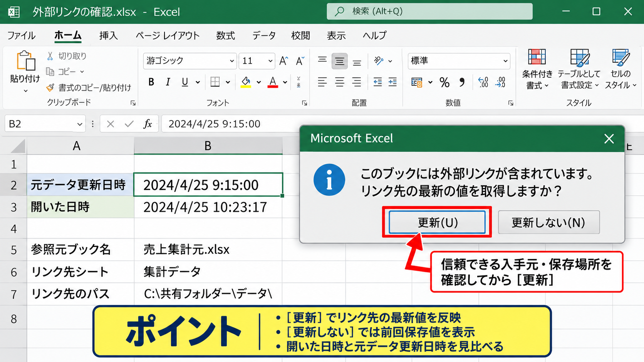The image size is (644, 362).
Task: Open the File (ファイル) tab
Action: click(x=22, y=35)
